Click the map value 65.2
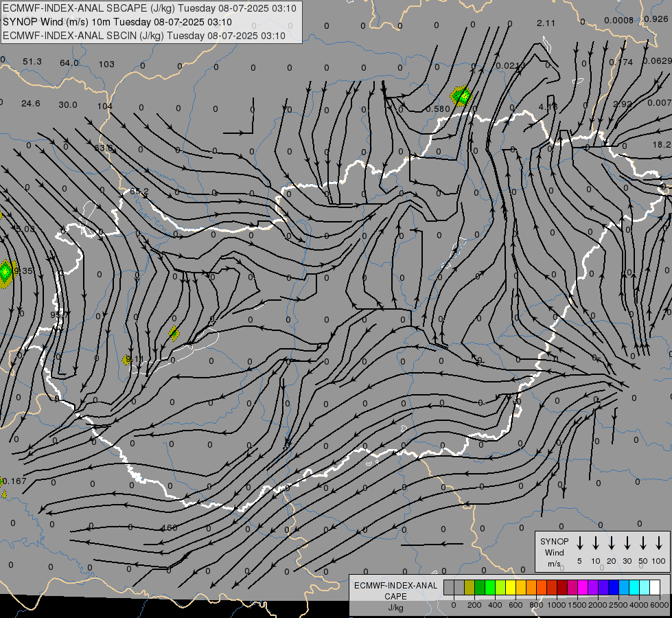Screen dimensions: 672x618 139,192
